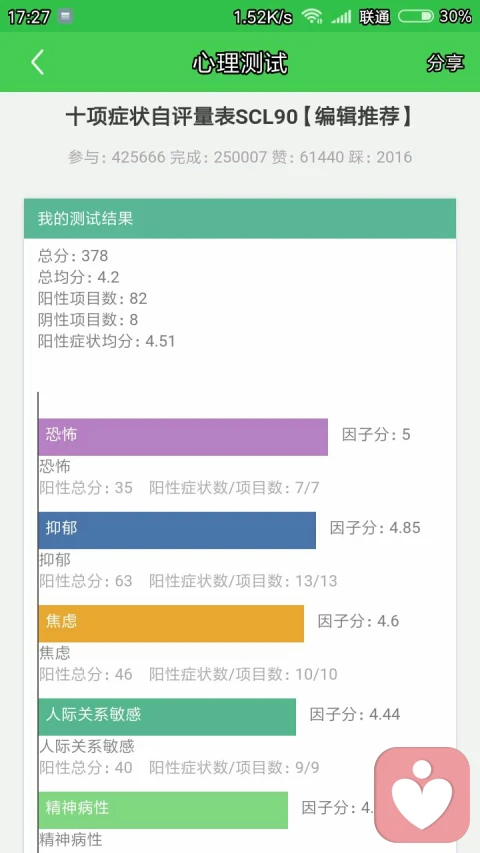Viewport: 480px width, 853px height.
Task: Tap the 因子分: 5 label for 恐怖
Action: click(376, 435)
